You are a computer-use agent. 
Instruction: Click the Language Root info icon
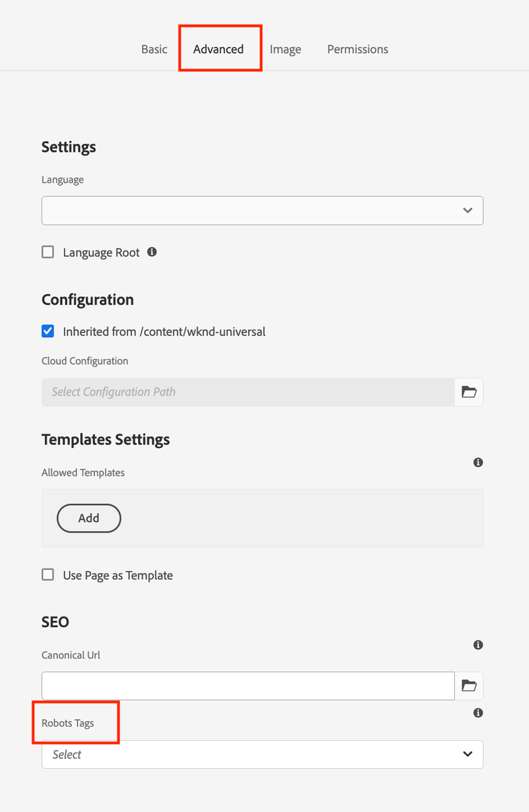coord(152,252)
